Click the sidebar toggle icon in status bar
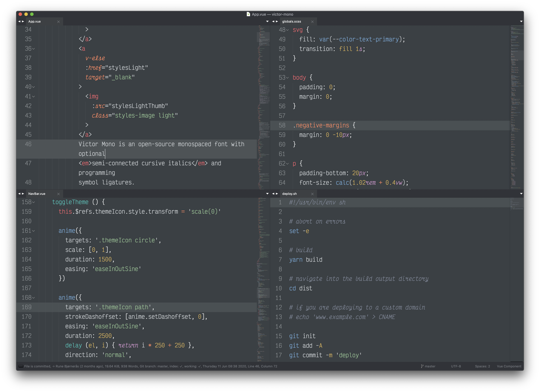This screenshot has height=392, width=540. 21,366
